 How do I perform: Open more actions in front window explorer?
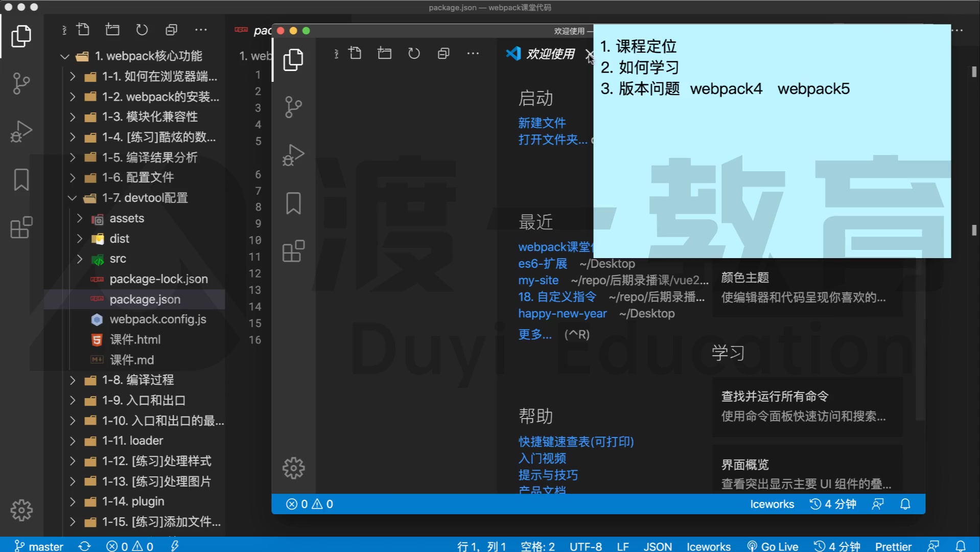473,53
